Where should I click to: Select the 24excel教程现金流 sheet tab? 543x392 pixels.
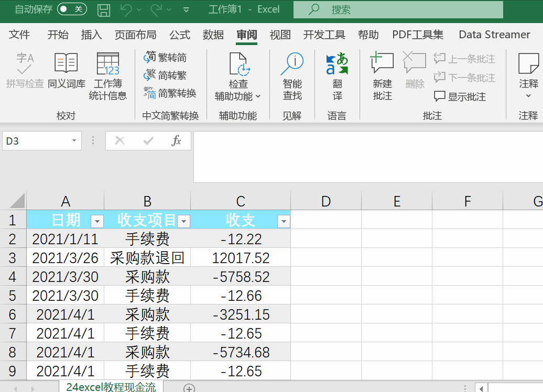111,387
